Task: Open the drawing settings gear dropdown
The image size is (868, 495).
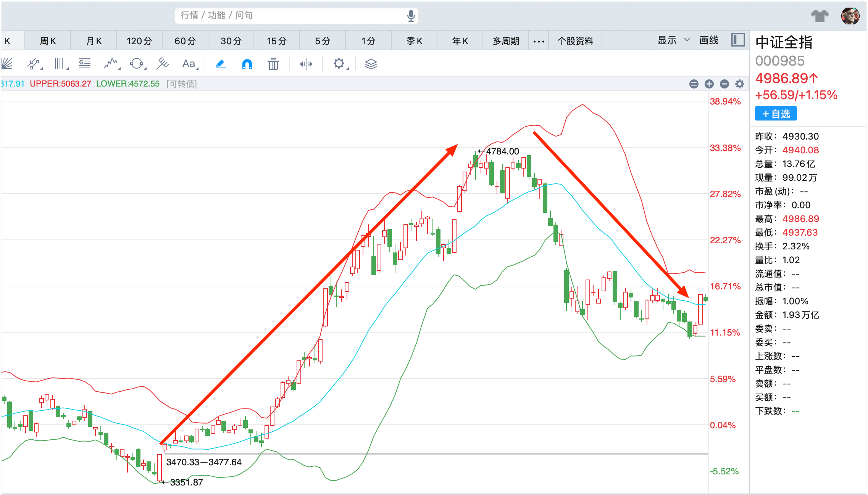Action: tap(339, 64)
